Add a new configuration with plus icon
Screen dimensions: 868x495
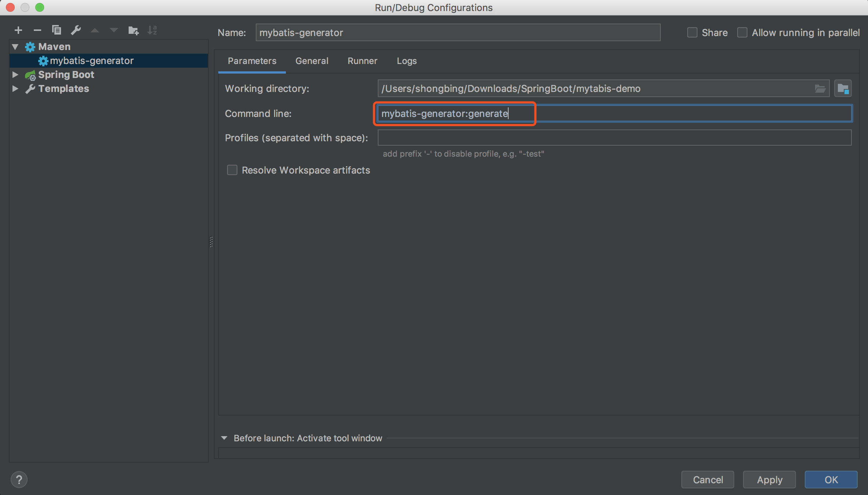point(18,30)
